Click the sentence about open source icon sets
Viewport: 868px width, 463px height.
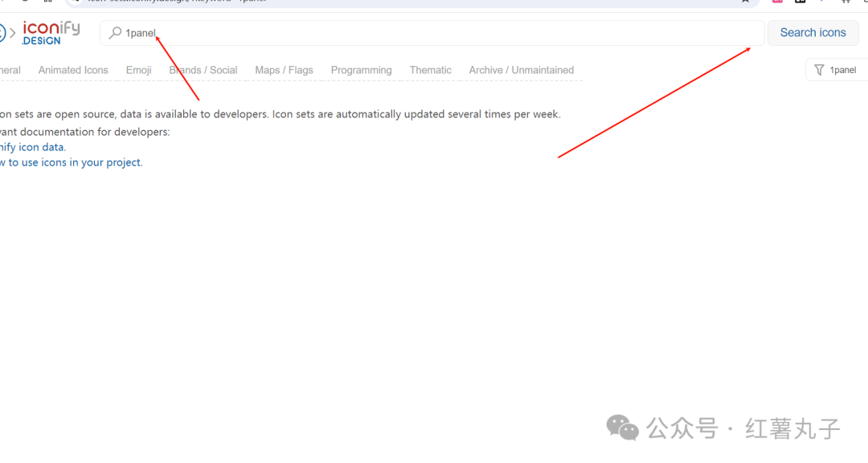click(280, 114)
